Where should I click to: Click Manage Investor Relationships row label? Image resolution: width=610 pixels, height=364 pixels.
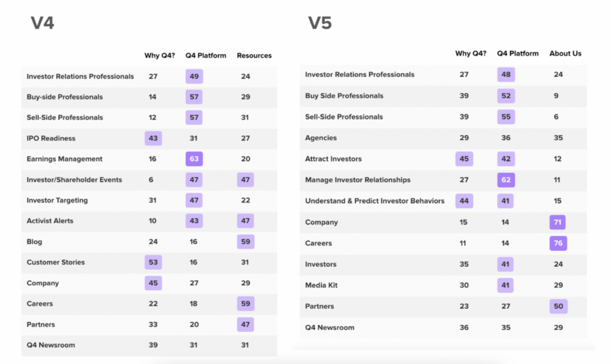tap(357, 180)
